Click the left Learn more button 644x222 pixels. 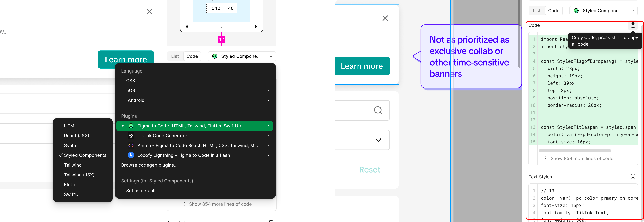point(126,59)
